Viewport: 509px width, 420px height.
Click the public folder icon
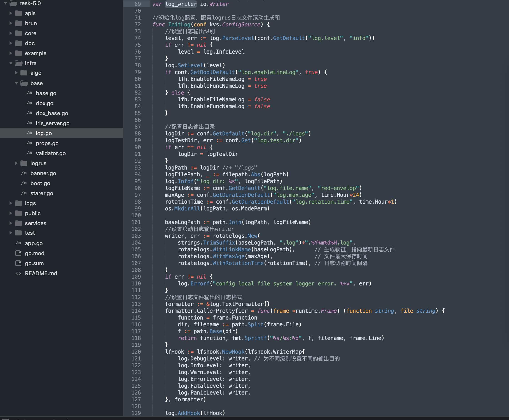point(18,213)
